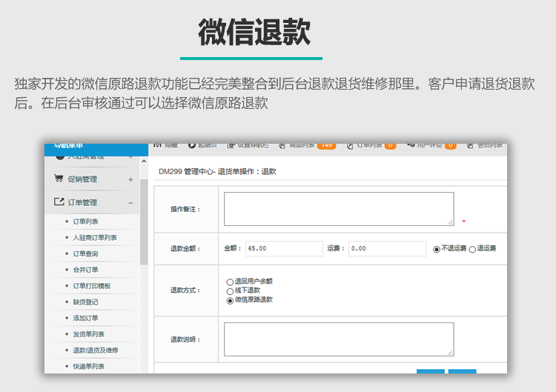The height and width of the screenshot is (392, 556).
Task: Open 快递单列表
Action: 89,367
